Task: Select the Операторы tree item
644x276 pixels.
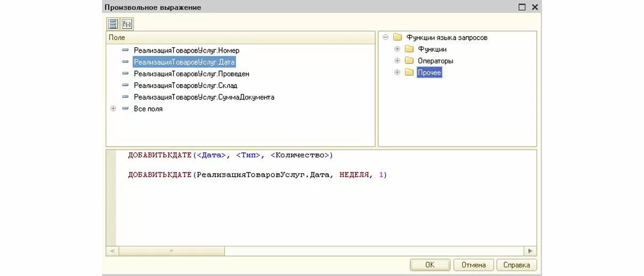Action: point(435,61)
